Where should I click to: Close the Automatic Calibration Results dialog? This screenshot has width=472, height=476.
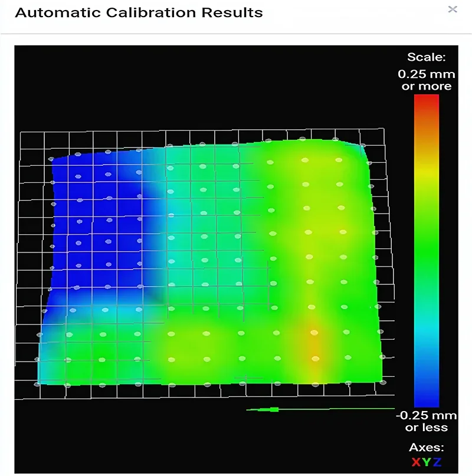click(x=453, y=10)
